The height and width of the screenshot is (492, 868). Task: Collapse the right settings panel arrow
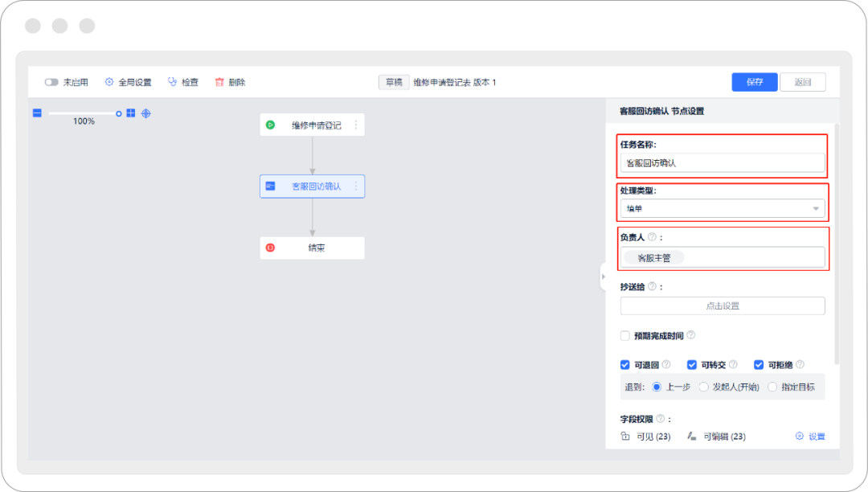pyautogui.click(x=603, y=277)
